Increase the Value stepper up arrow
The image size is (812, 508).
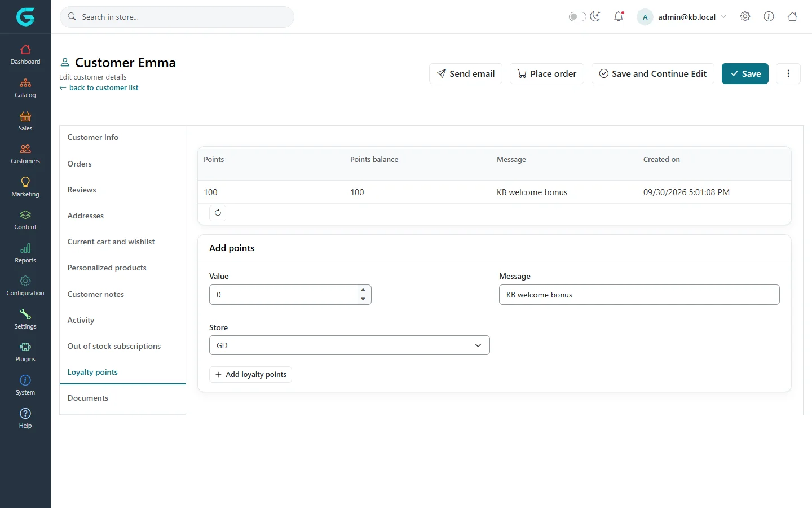[363, 290]
